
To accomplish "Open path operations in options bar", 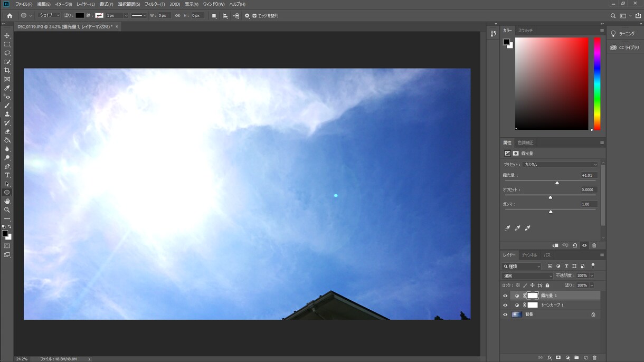I will (214, 16).
